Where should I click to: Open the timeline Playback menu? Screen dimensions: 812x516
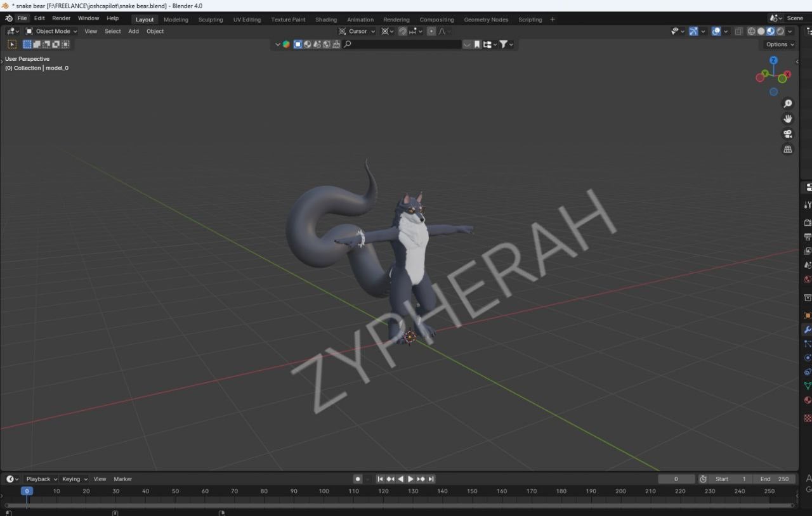[x=41, y=479]
